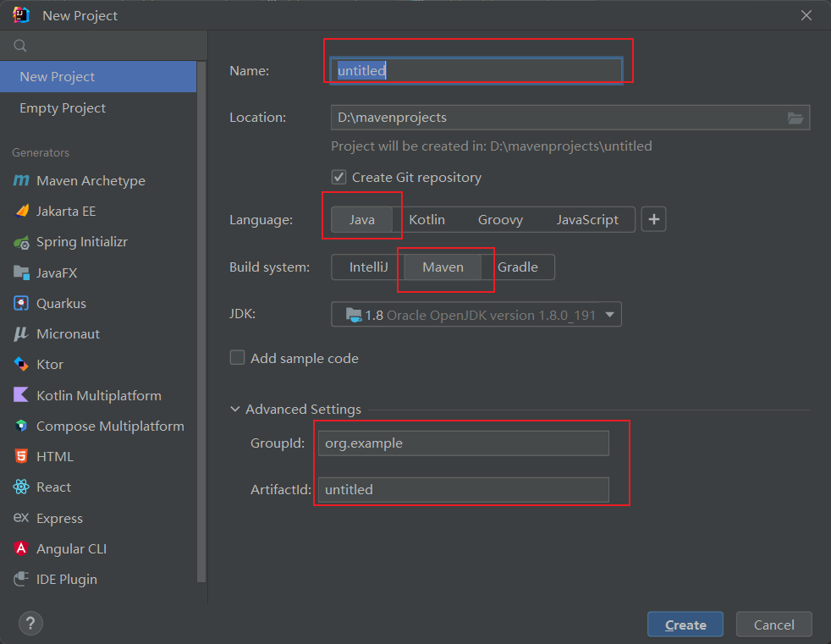
Task: Open the React generator
Action: (x=53, y=487)
